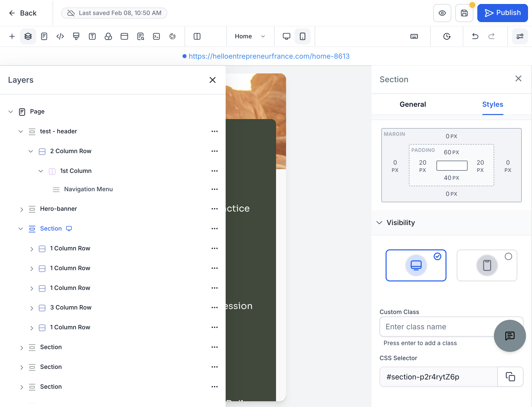Viewport: 532px width, 407px height.
Task: Switch to the Styles tab
Action: point(493,104)
